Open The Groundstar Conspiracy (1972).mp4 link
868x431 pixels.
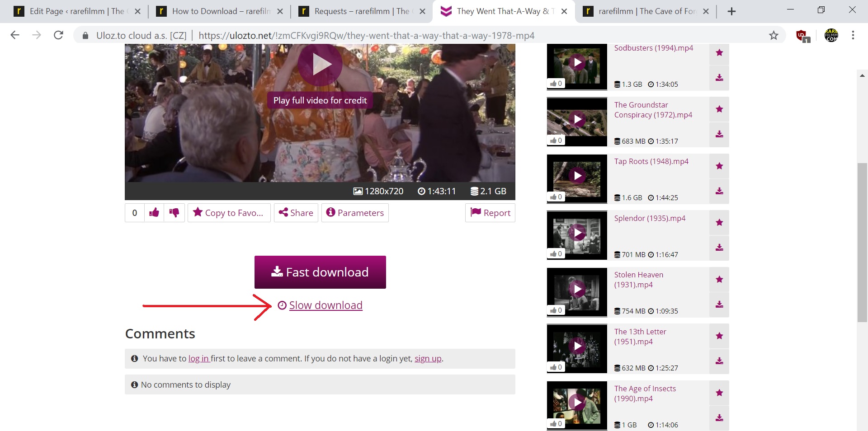653,110
